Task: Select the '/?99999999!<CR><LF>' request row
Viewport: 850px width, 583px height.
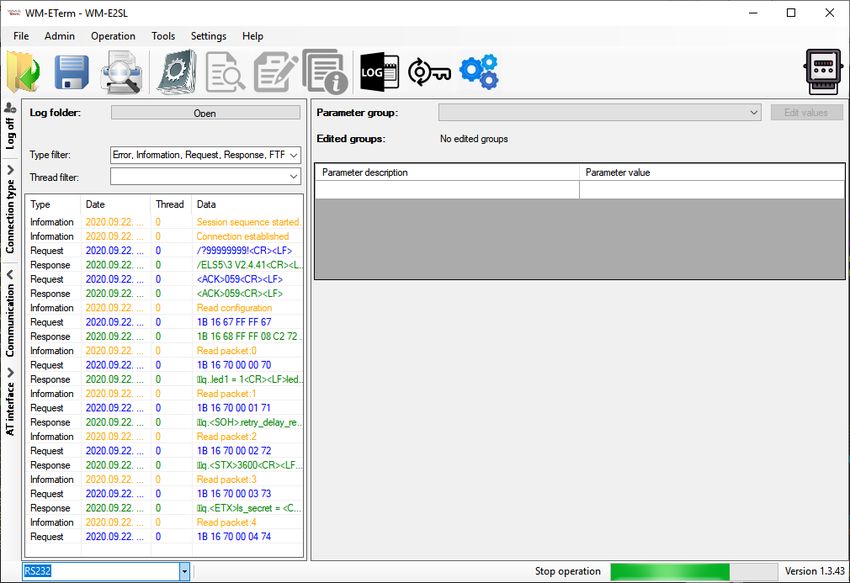Action: 164,251
